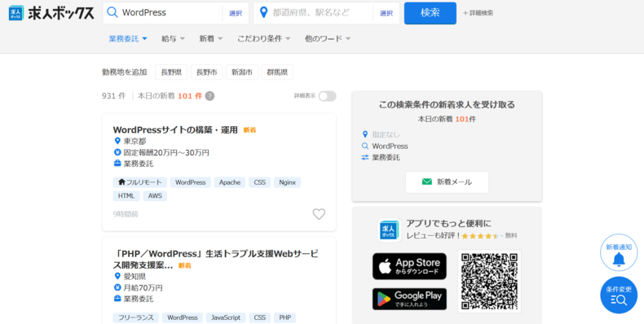Screen dimensions: 644x324
Task: Click the yen icon beside 固定報酬20万円～30万円
Action: tap(117, 152)
